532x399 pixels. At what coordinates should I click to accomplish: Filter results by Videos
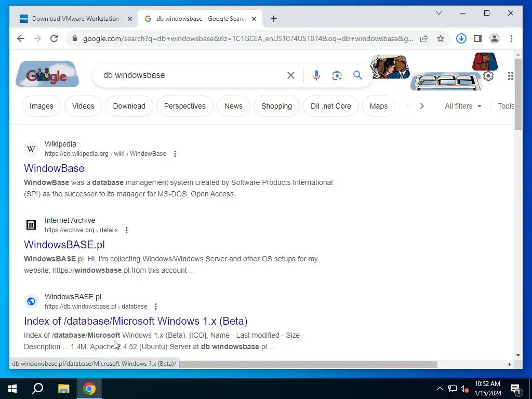point(83,106)
